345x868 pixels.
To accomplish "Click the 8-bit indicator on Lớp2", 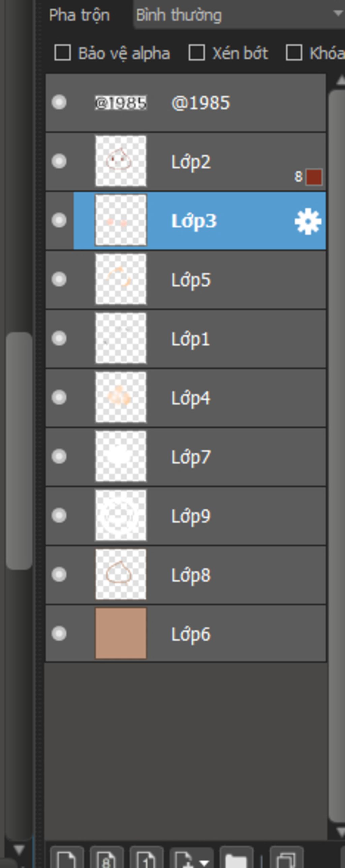I will click(298, 176).
